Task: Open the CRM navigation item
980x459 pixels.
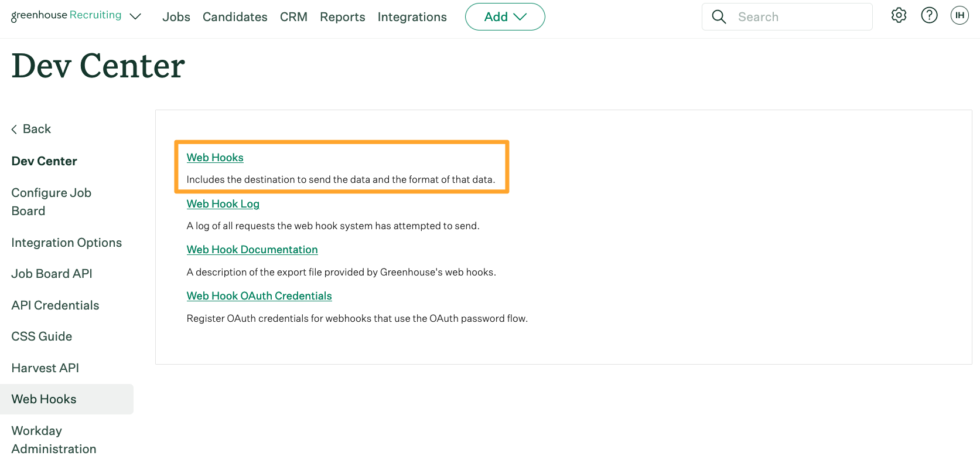Action: [x=293, y=17]
